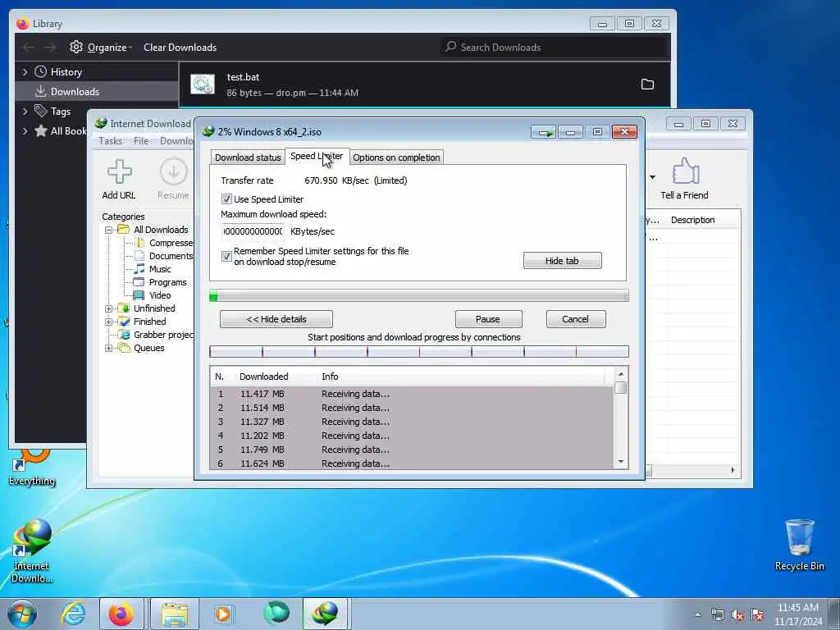
Task: Click Clear Downloads in the Library
Action: pyautogui.click(x=180, y=47)
